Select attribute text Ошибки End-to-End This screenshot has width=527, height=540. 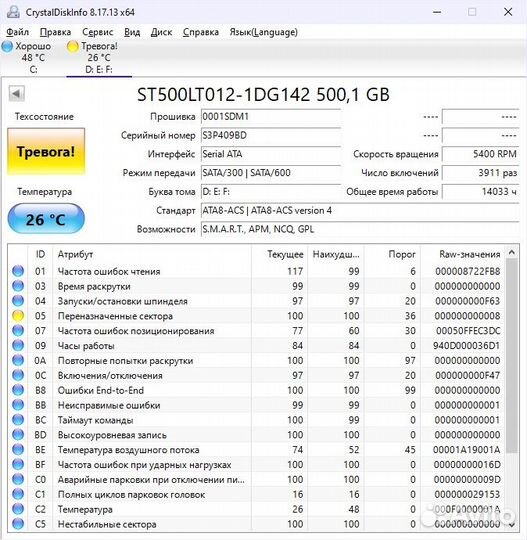[101, 390]
